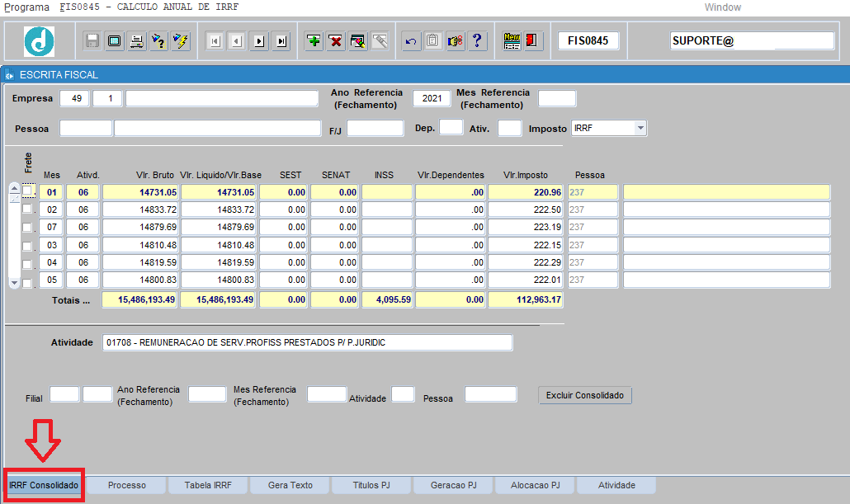Click the green plus insert record icon
This screenshot has width=850, height=504.
click(314, 40)
